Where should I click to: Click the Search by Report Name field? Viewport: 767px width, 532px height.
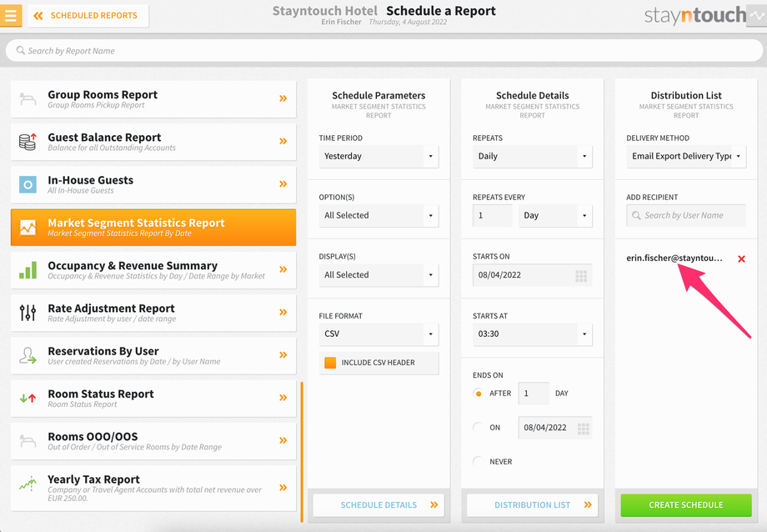(384, 50)
